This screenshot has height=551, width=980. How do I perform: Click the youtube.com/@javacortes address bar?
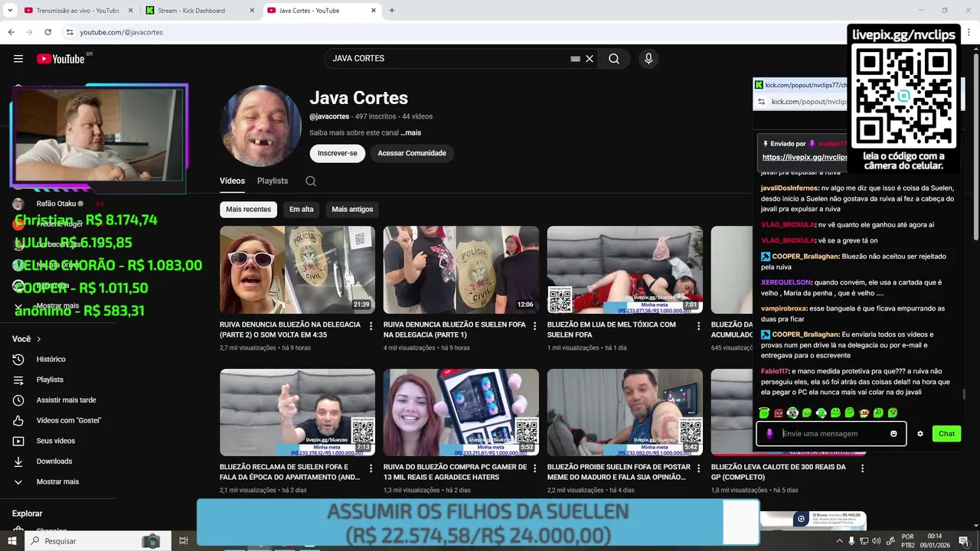(x=121, y=32)
